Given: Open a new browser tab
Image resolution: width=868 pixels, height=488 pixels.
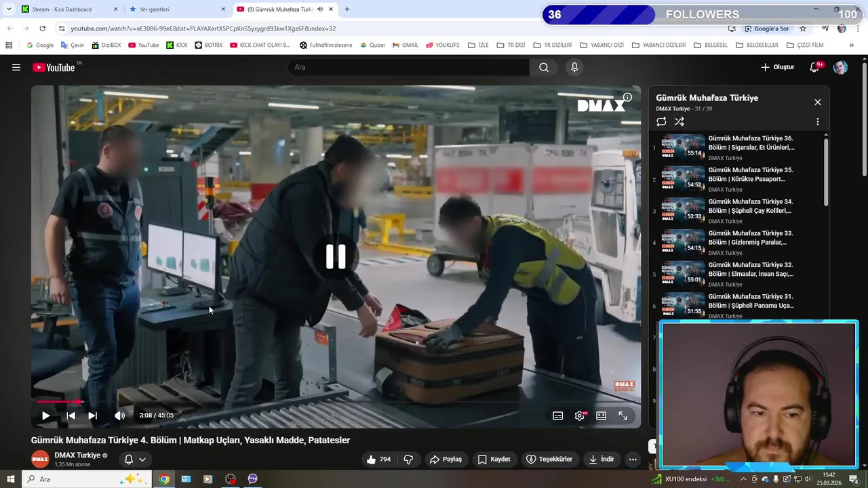Looking at the screenshot, I should click(x=347, y=9).
